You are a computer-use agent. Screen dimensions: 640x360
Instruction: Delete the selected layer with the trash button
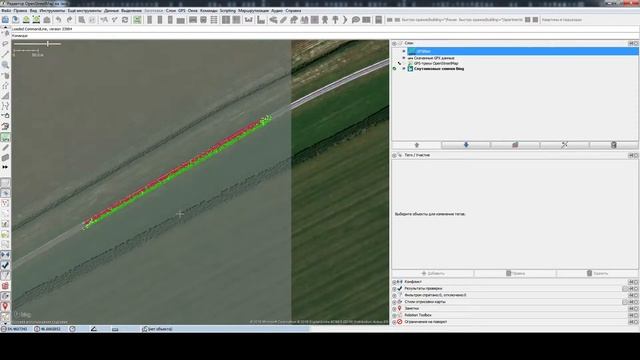tap(613, 145)
